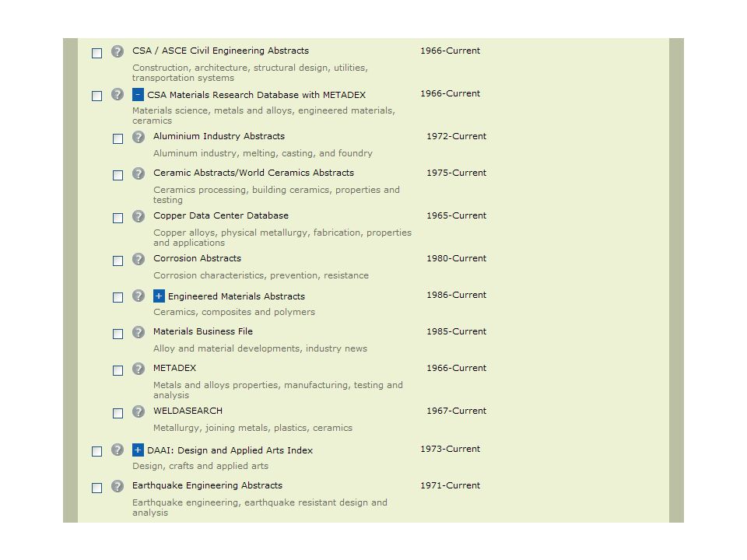
Task: Click the 1985-Current coverage text
Action: click(x=457, y=331)
